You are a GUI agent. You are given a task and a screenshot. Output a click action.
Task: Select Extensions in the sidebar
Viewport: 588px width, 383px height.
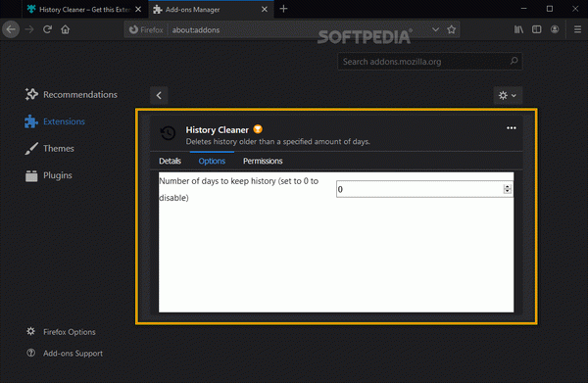[x=55, y=121]
